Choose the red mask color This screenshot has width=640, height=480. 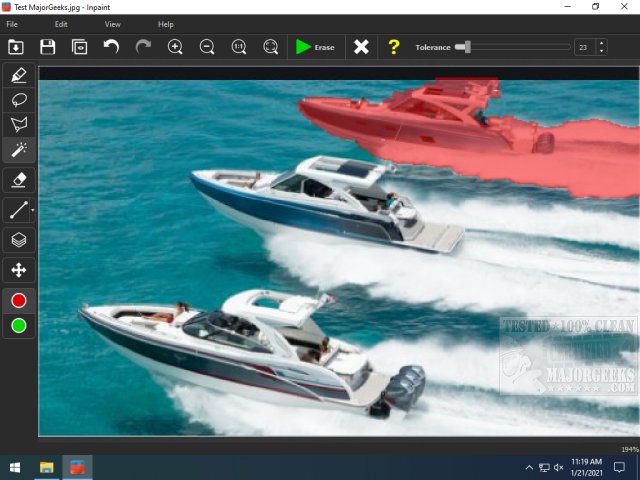click(19, 300)
